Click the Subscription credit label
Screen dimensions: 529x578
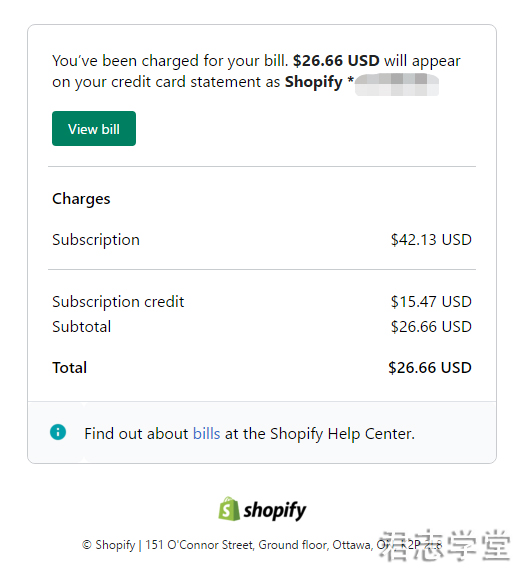coord(118,302)
